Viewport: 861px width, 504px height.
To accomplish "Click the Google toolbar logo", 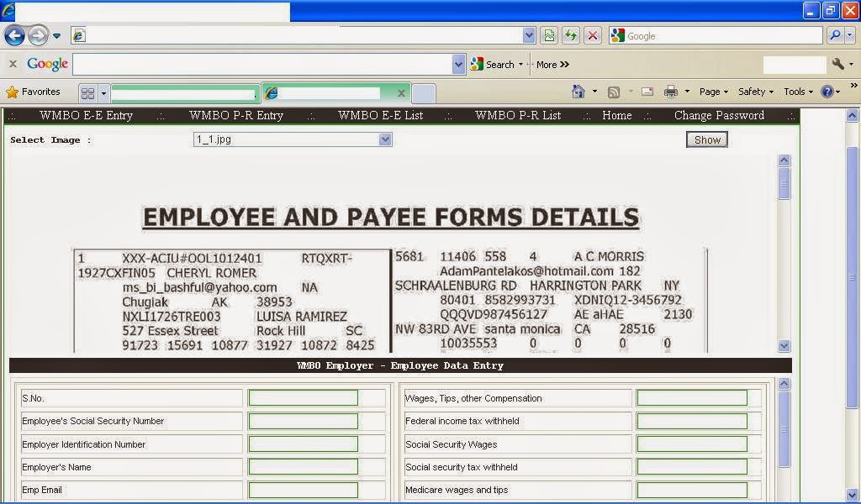I will pyautogui.click(x=47, y=64).
